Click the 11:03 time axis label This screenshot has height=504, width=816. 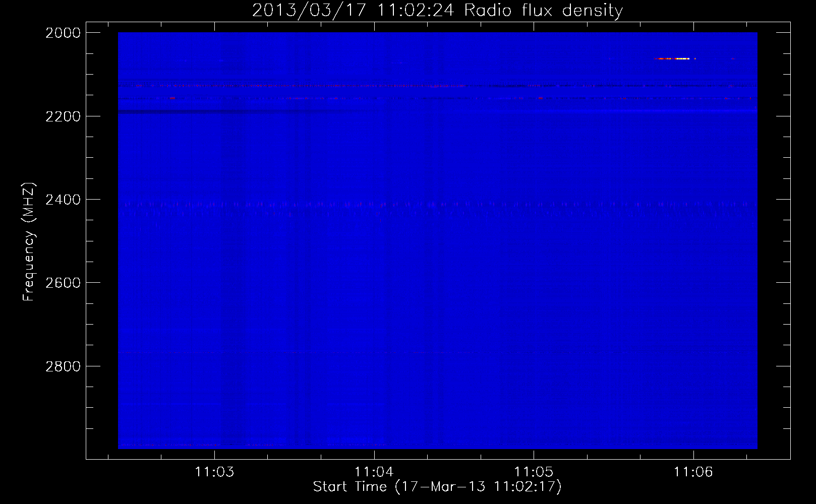click(x=215, y=472)
